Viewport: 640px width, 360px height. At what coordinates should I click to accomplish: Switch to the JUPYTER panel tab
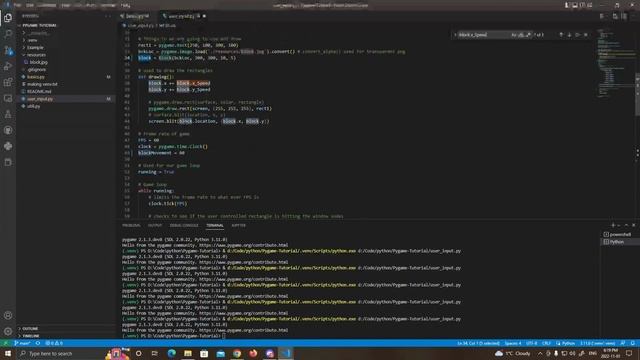click(x=238, y=225)
